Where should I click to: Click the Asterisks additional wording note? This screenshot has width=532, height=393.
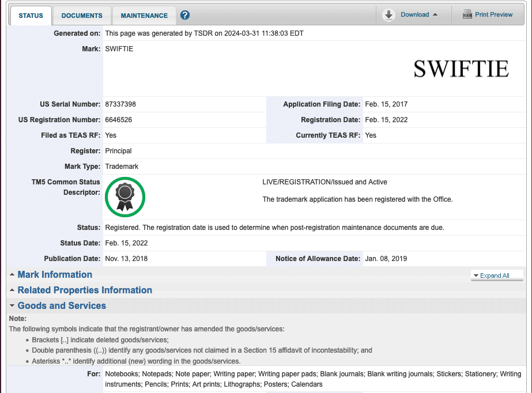click(136, 361)
